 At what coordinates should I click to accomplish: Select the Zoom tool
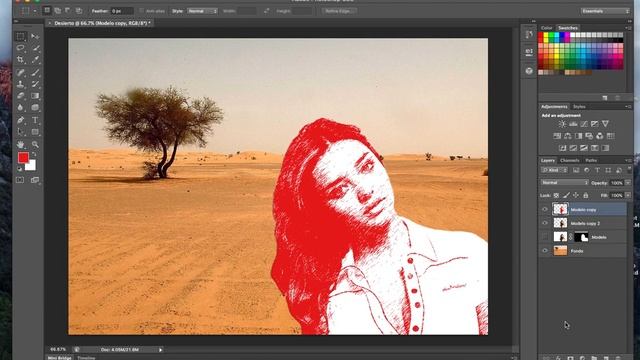pos(35,144)
